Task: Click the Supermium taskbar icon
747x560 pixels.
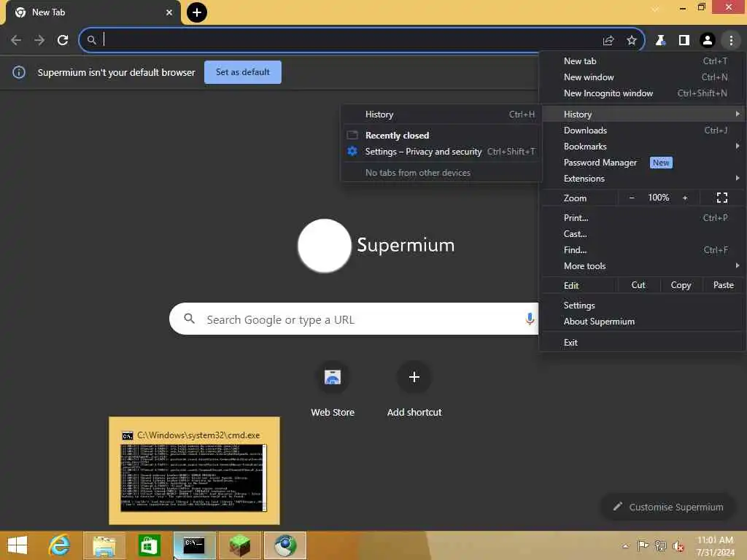Action: point(285,545)
